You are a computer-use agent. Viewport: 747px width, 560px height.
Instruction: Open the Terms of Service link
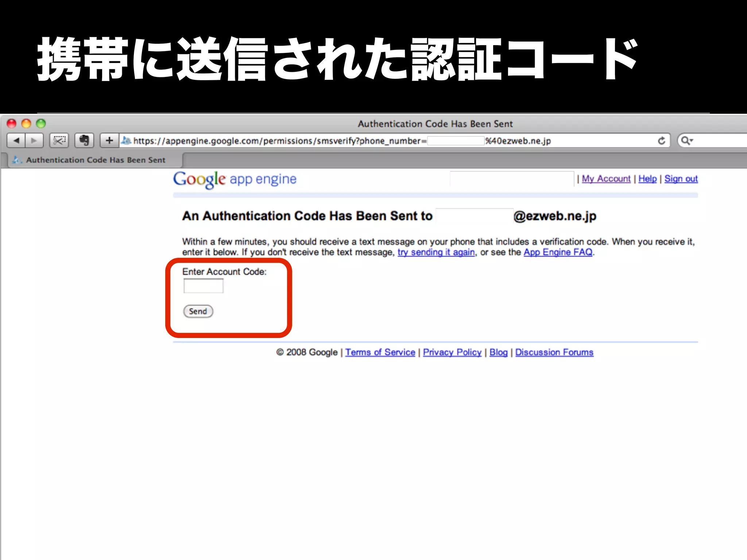(x=380, y=352)
